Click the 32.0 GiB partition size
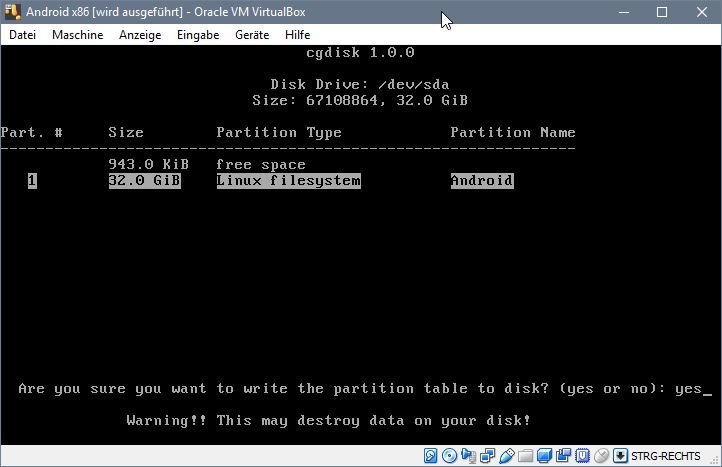This screenshot has width=722, height=467. tap(145, 181)
